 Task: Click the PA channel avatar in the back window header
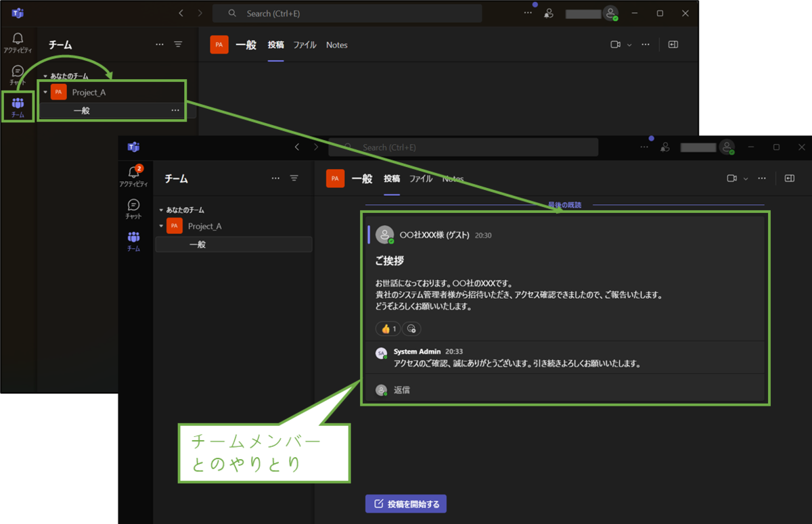219,45
